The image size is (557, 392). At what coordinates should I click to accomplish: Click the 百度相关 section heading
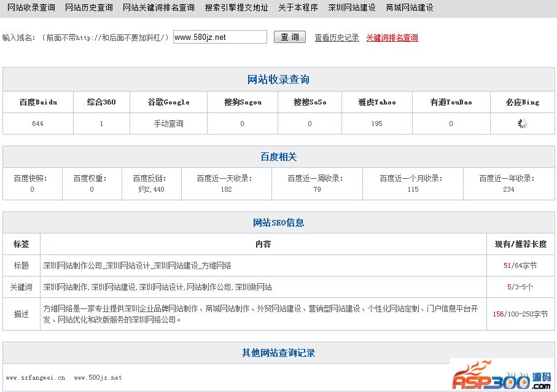(x=279, y=157)
